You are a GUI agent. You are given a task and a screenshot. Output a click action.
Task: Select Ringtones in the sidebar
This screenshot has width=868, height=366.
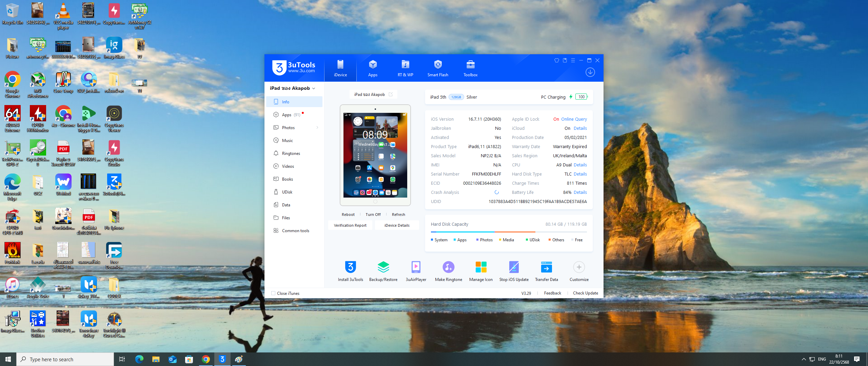(x=291, y=154)
